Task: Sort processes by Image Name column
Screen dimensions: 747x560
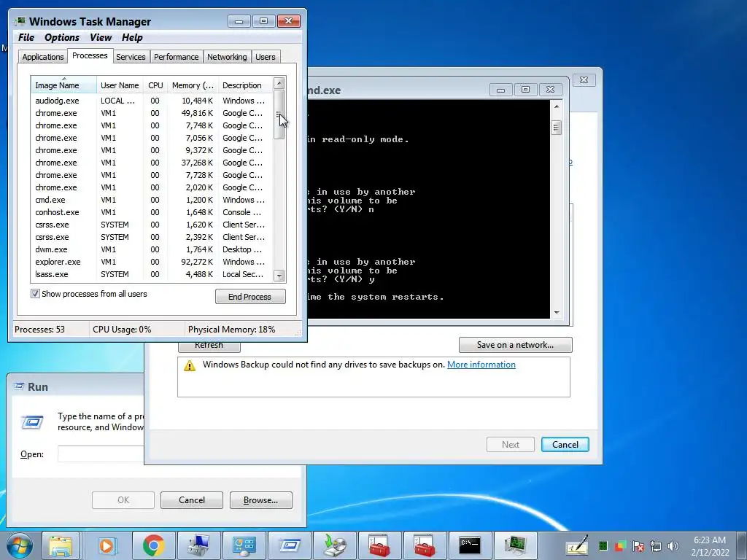Action: (63, 85)
